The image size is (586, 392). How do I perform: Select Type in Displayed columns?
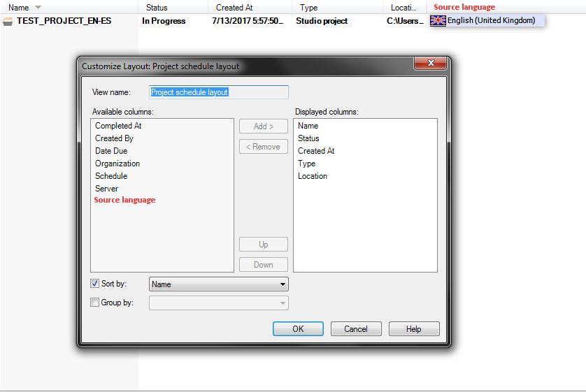pyautogui.click(x=306, y=164)
